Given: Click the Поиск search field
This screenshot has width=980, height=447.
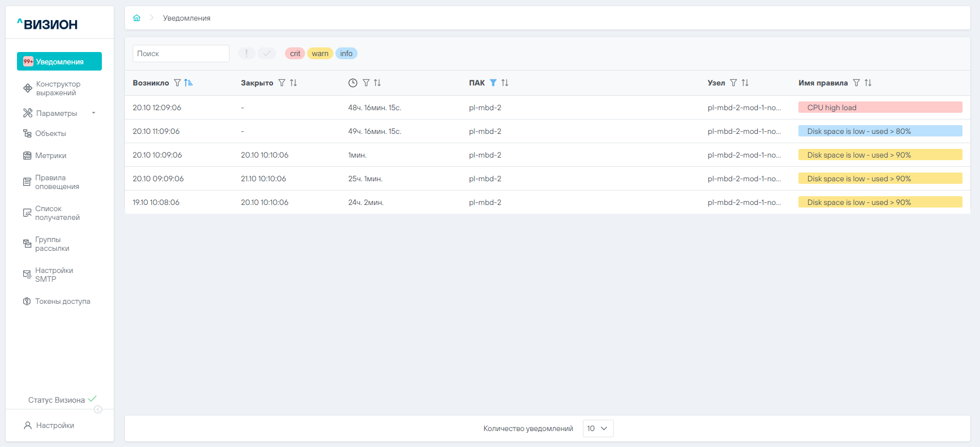Looking at the screenshot, I should (181, 54).
